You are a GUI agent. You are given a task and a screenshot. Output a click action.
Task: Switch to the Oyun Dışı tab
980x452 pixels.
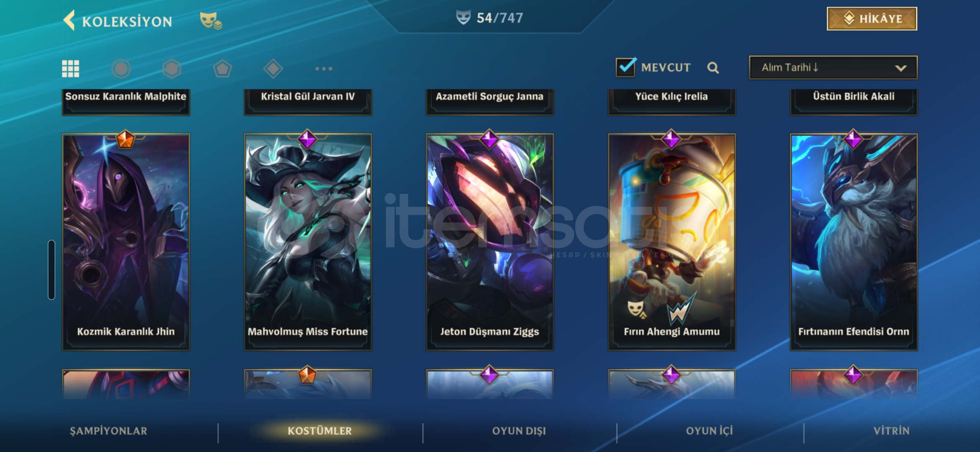click(x=519, y=431)
